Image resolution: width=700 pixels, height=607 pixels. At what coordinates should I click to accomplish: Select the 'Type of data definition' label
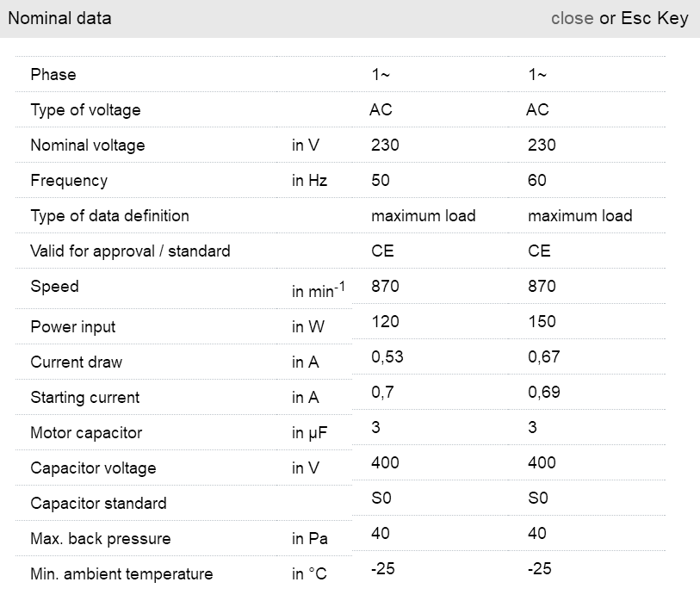coord(109,216)
